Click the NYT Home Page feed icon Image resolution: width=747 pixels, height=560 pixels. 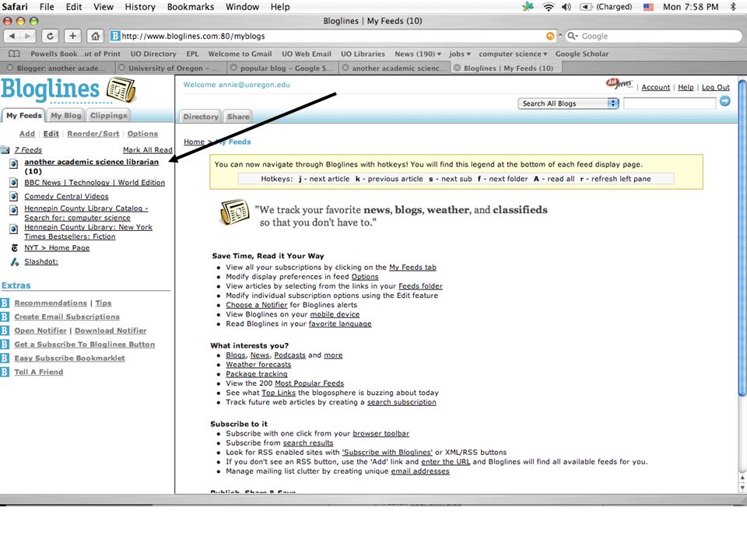[14, 248]
